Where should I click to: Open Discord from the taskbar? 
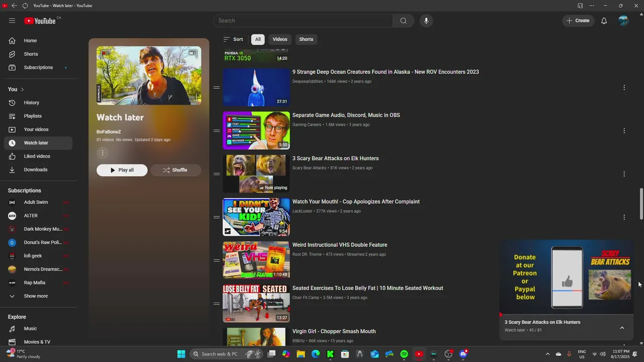click(x=463, y=354)
